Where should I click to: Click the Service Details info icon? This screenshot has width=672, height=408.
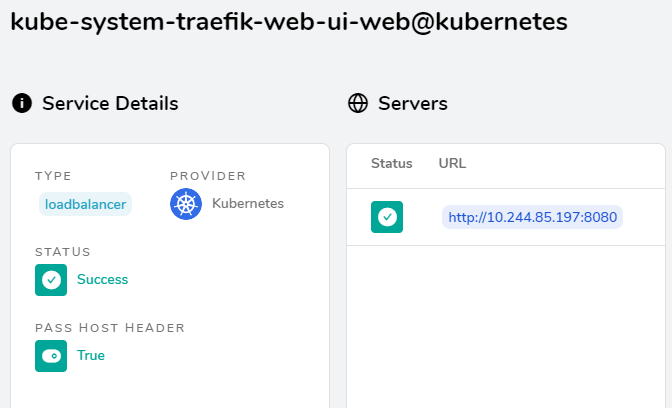[22, 103]
